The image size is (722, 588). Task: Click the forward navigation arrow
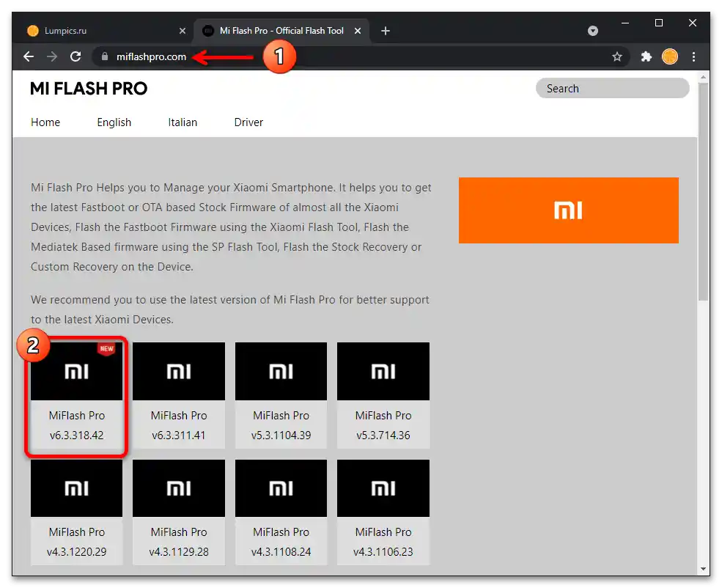click(x=52, y=56)
